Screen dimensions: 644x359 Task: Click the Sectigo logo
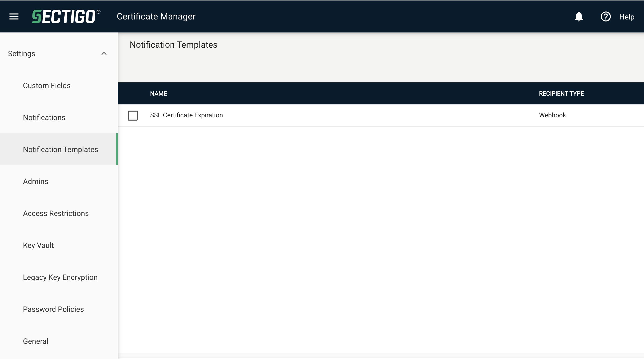66,16
